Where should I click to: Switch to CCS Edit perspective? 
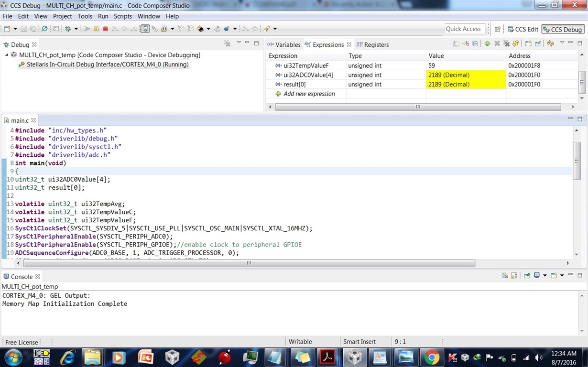pos(523,29)
